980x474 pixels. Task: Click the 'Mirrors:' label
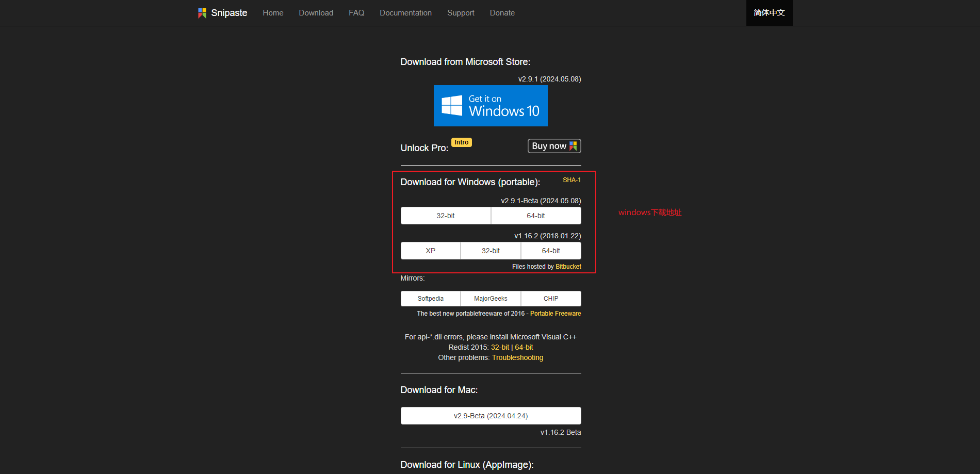(x=413, y=278)
